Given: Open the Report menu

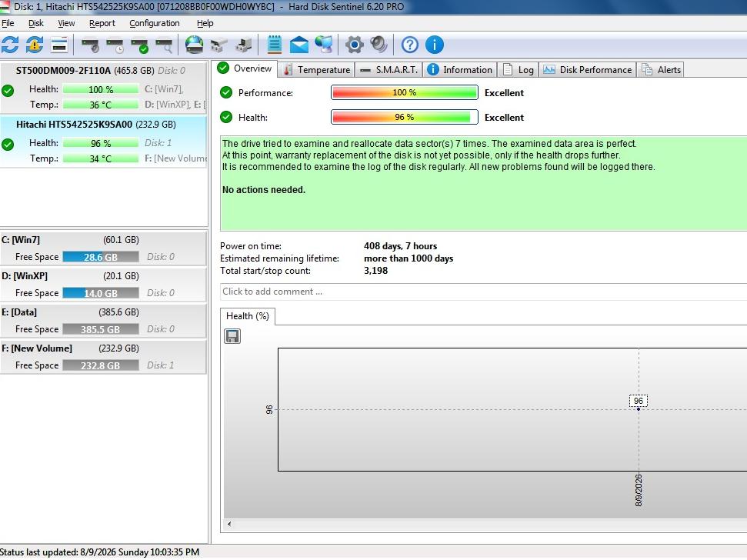Looking at the screenshot, I should 102,23.
